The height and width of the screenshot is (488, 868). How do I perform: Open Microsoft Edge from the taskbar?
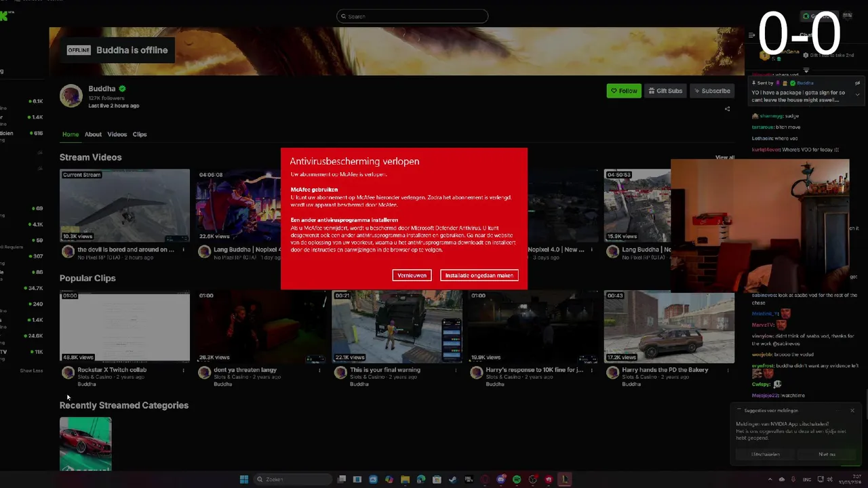(x=420, y=479)
